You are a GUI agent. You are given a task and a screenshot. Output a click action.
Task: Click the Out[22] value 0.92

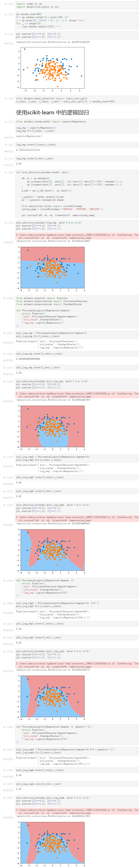(x=19, y=643)
